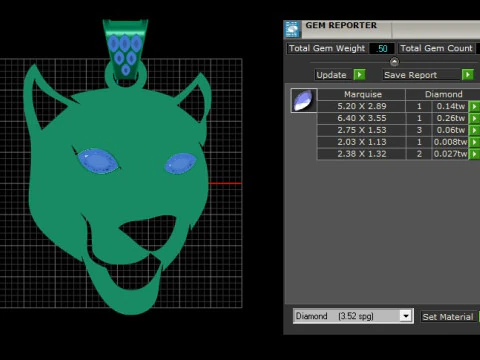Click the Gem Reporter logo icon
This screenshot has width=480, height=360.
(292, 29)
